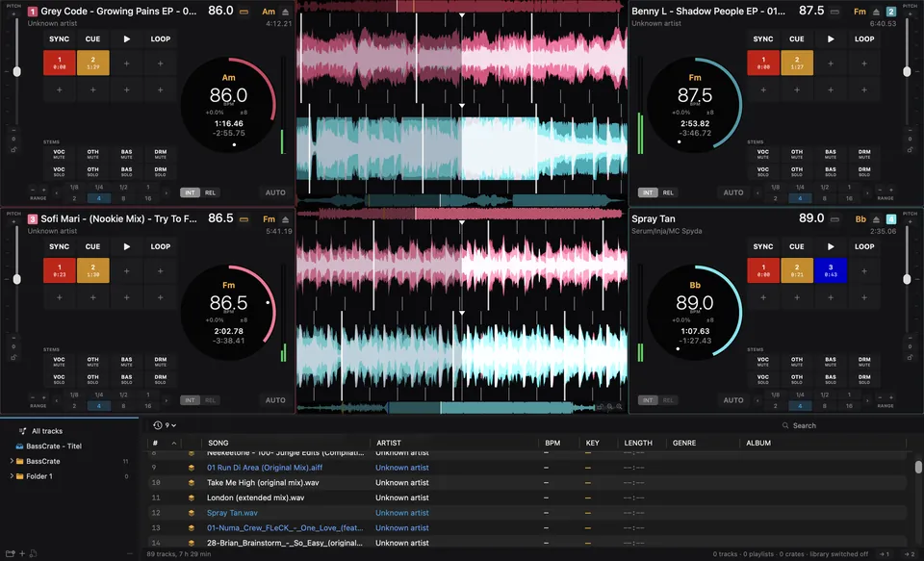This screenshot has width=924, height=561.
Task: Click grey beatgrid icon beside deck 4 BPM
Action: pos(834,219)
